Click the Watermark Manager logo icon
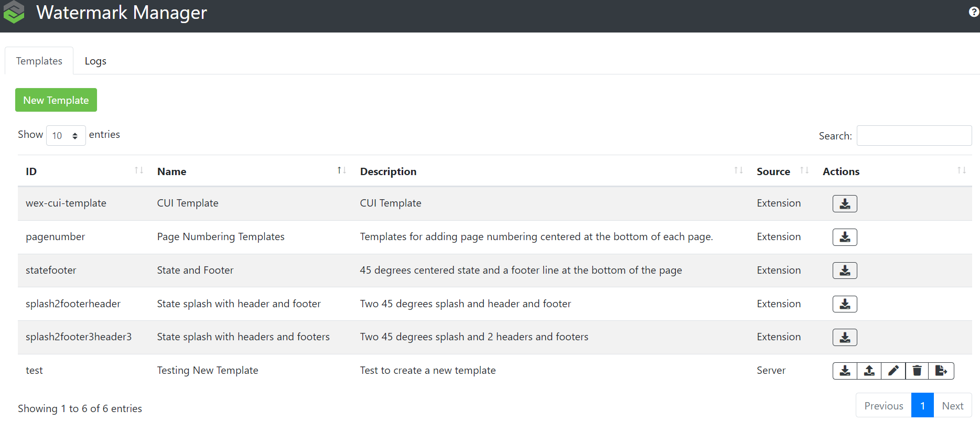Viewport: 980px width, 421px height. click(x=14, y=13)
